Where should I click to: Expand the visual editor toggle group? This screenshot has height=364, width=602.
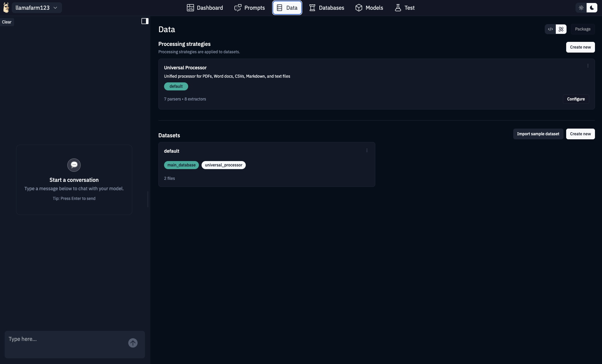click(561, 29)
